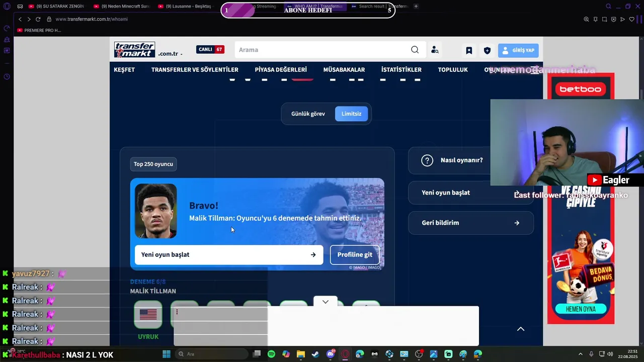
Task: Open PREMIERE PRO H... bookmark
Action: pos(39,30)
